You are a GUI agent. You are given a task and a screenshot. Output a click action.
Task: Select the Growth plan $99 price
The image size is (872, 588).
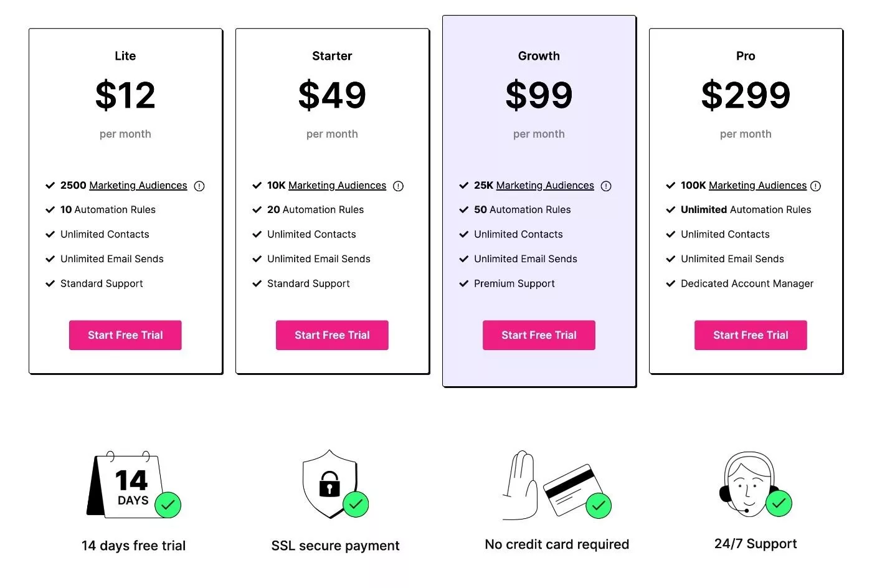[539, 95]
